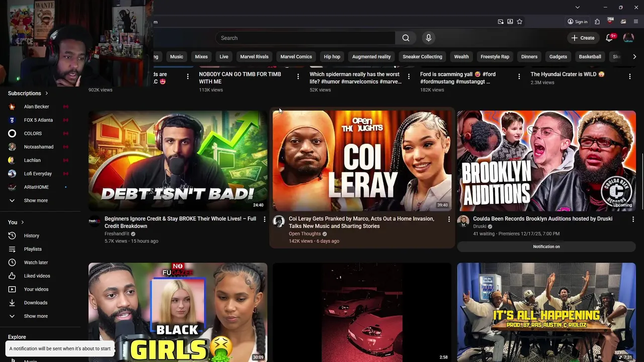Bookmark page with star icon
The height and width of the screenshot is (362, 644).
point(519,22)
